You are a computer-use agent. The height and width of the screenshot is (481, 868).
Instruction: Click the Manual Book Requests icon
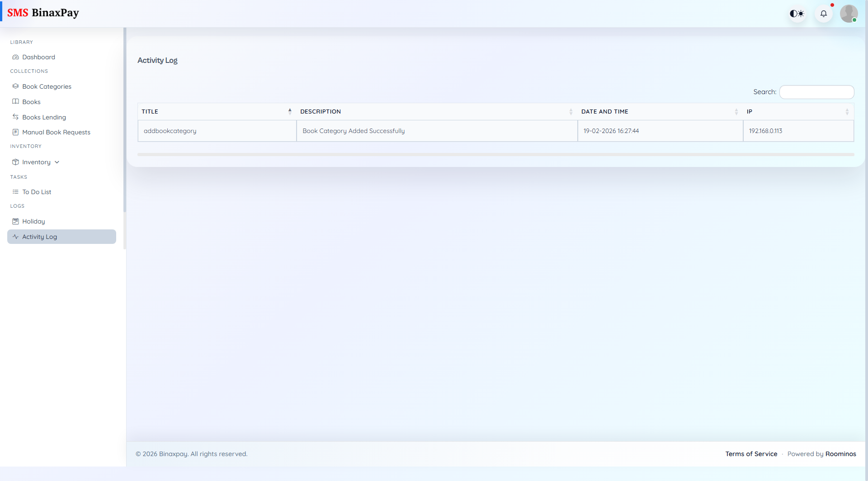(15, 132)
